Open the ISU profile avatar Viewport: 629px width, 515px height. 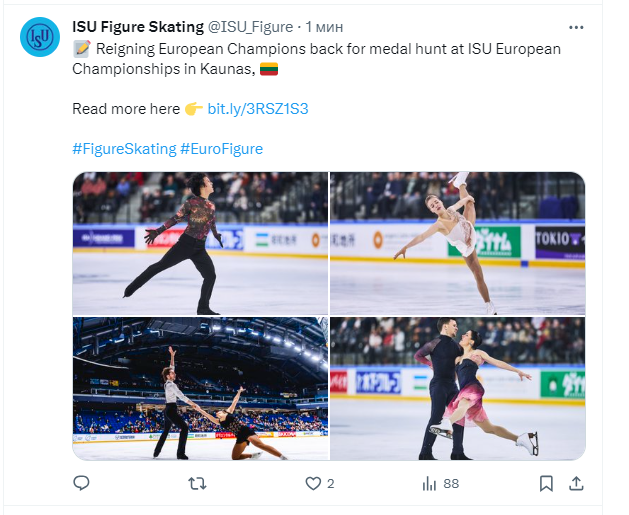pos(39,37)
